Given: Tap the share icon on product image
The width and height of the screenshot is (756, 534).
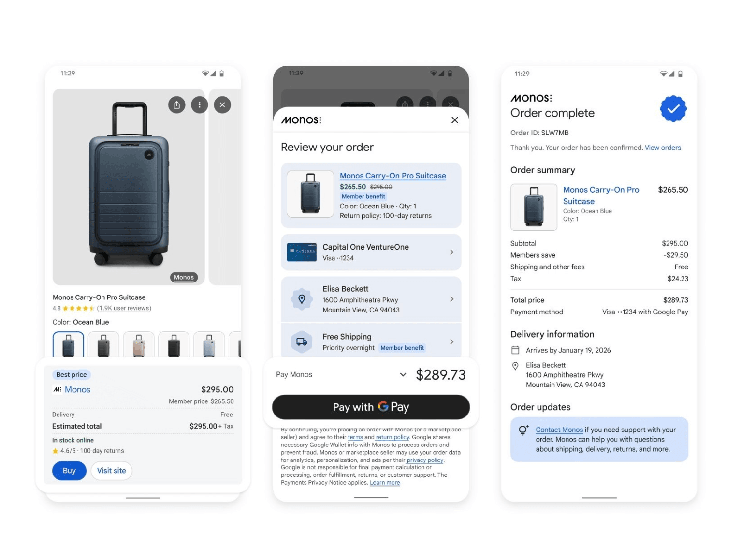Looking at the screenshot, I should click(177, 105).
